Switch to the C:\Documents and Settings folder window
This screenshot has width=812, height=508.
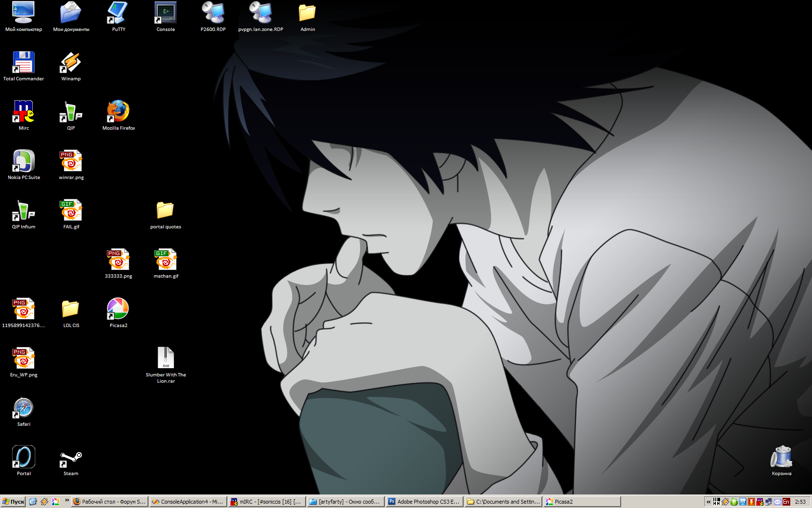tap(503, 502)
